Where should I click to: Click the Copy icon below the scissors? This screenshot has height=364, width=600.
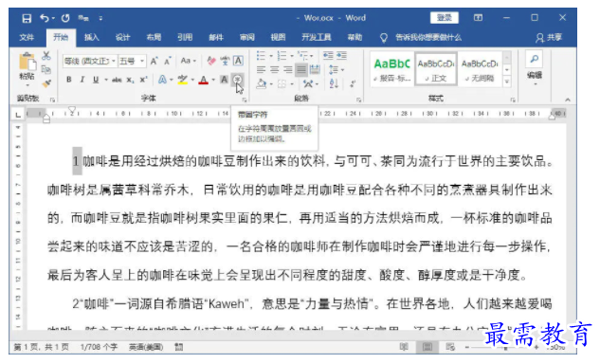coord(46,69)
